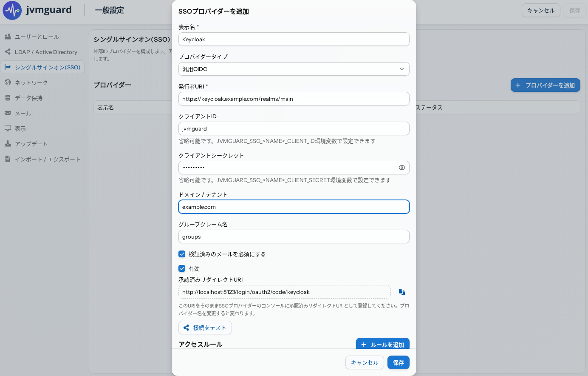Click the 表示名 column header in table
Screen dimensions: 588x376
[106, 107]
